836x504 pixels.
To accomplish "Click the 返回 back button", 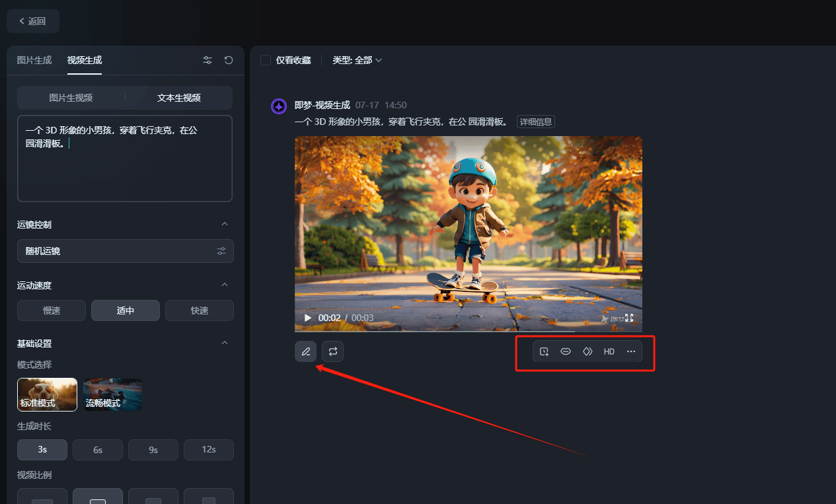I will [x=32, y=20].
